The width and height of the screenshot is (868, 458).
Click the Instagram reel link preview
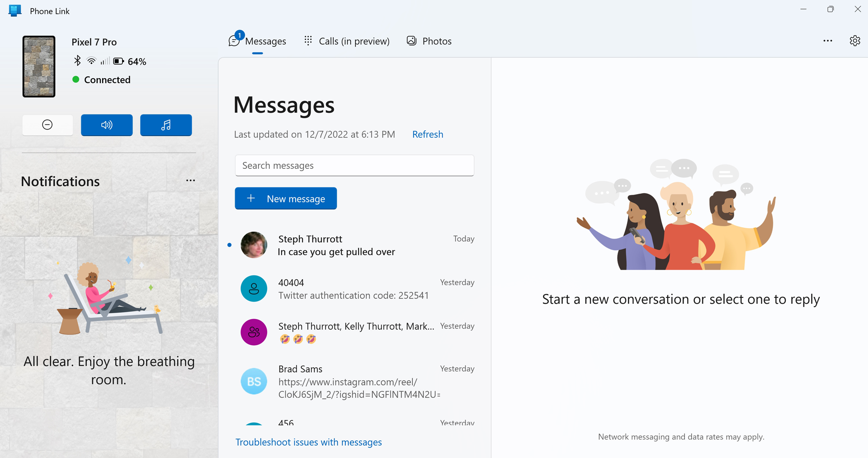click(x=359, y=388)
